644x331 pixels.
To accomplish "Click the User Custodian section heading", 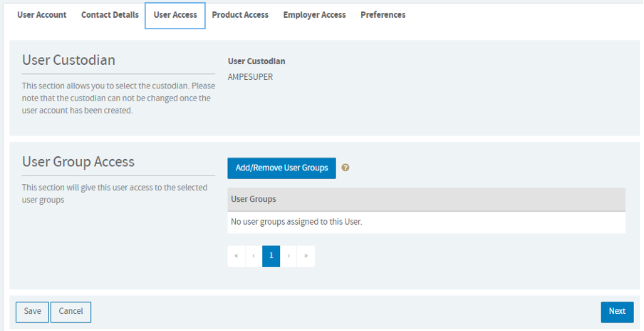I will point(68,60).
